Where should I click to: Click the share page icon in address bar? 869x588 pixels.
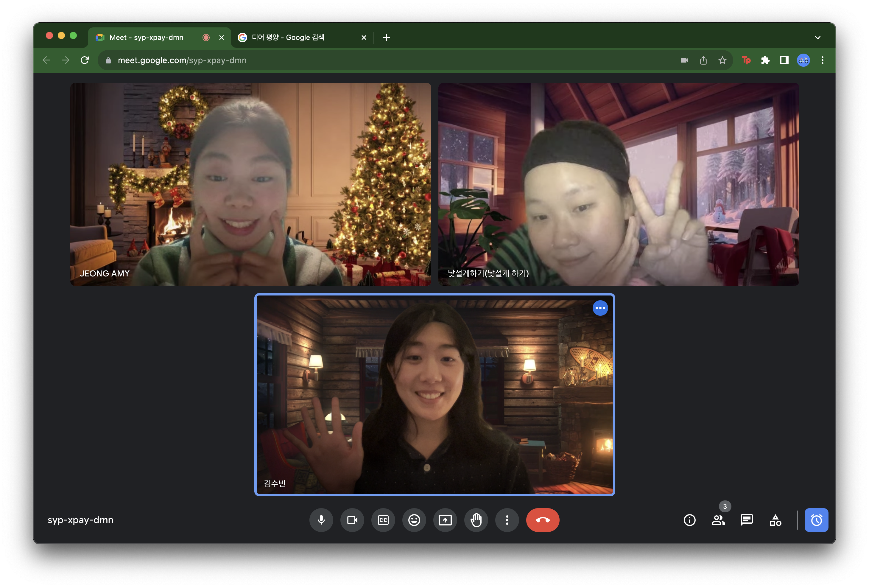[x=703, y=60]
